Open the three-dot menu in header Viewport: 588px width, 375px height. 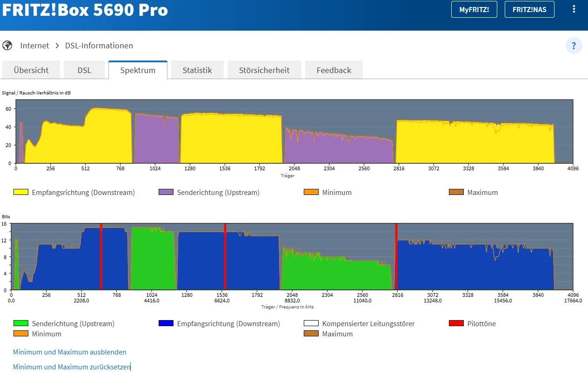tap(574, 9)
